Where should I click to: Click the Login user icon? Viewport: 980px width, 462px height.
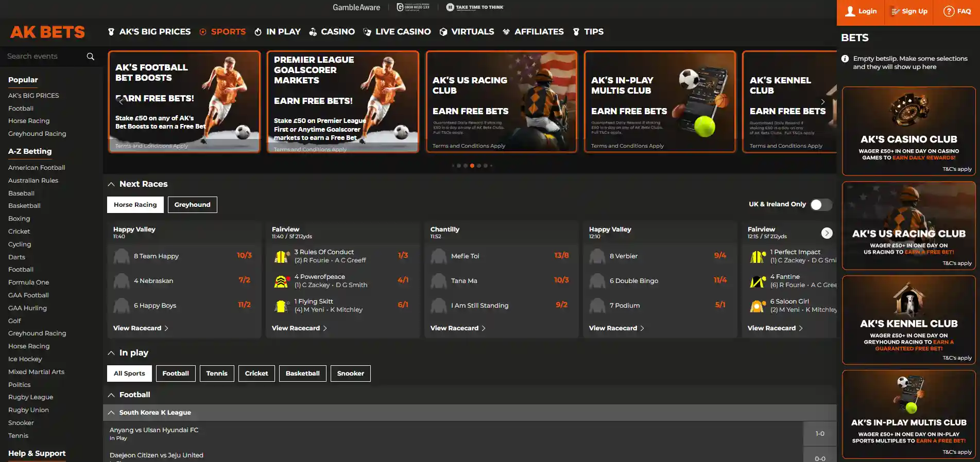[850, 11]
